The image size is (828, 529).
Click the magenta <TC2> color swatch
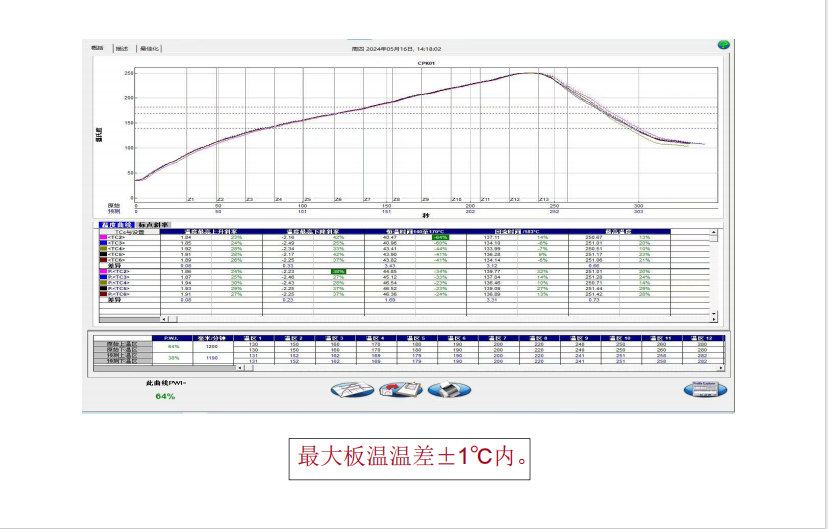(102, 237)
